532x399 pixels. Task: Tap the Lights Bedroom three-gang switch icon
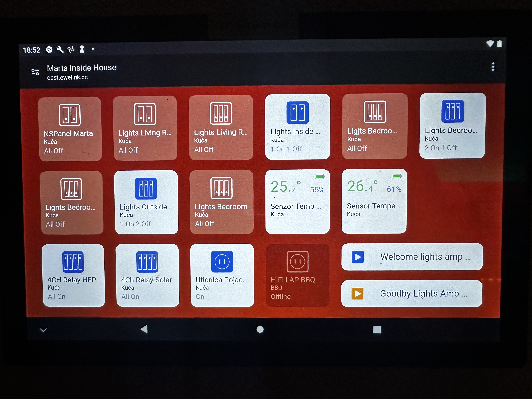pos(221,188)
